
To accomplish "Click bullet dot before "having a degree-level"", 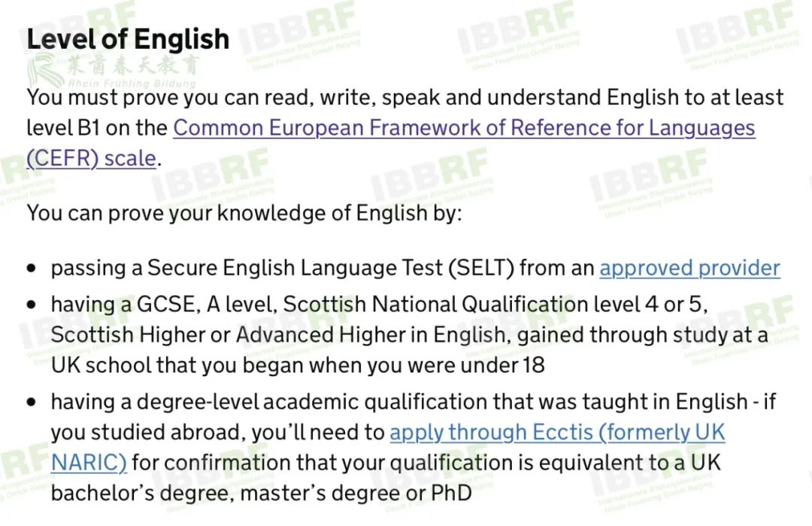I will coord(32,403).
